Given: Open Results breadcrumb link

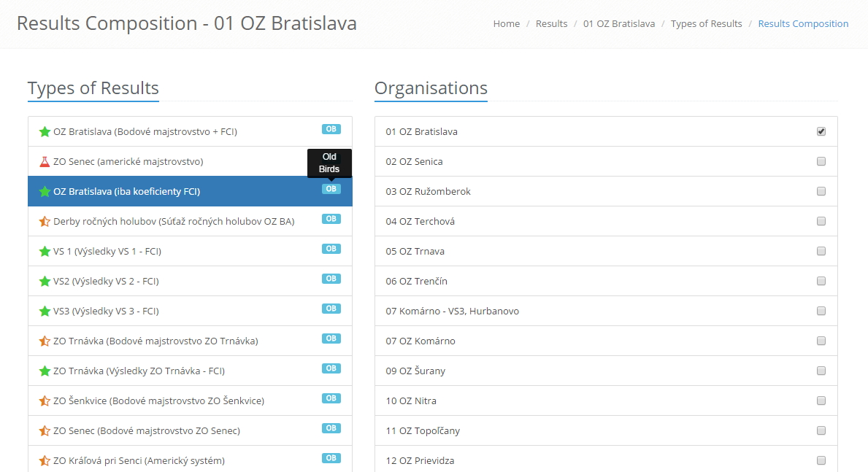Looking at the screenshot, I should [551, 24].
